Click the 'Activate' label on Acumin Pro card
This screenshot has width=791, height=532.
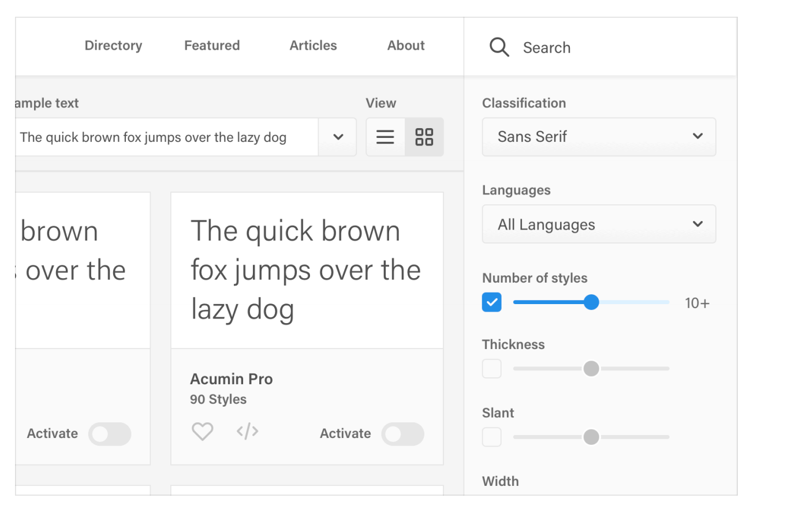point(345,433)
